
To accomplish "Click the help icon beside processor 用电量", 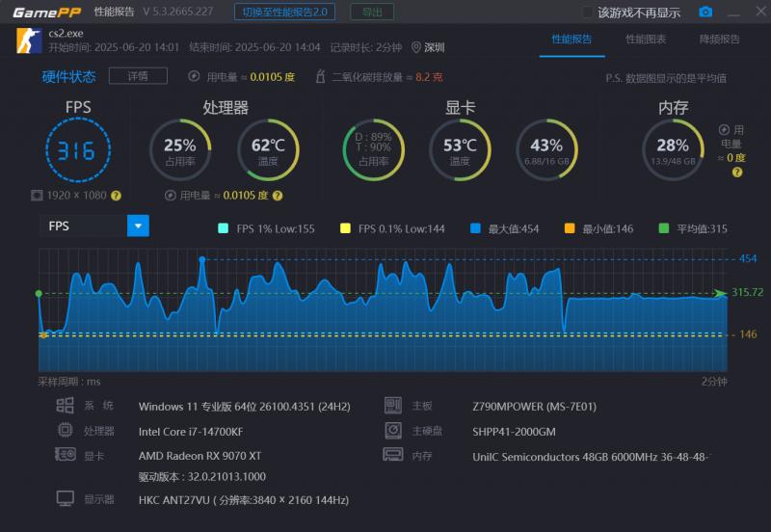I will [x=278, y=196].
